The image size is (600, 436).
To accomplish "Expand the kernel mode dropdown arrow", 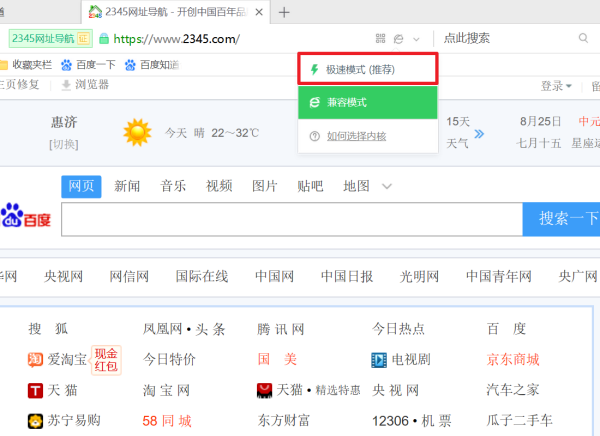I will pos(416,39).
